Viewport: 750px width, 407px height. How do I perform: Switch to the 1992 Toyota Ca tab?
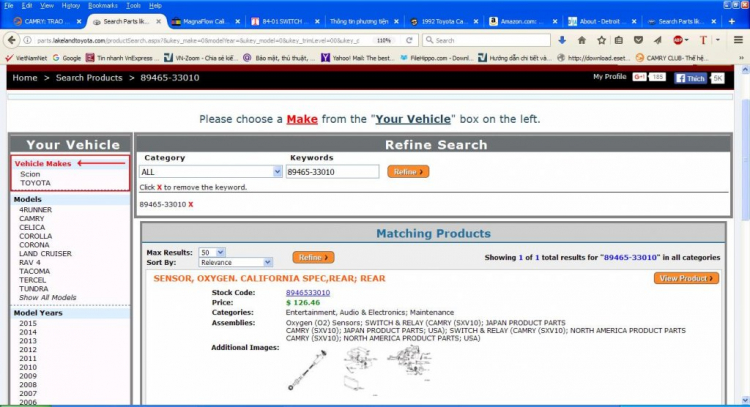click(443, 22)
